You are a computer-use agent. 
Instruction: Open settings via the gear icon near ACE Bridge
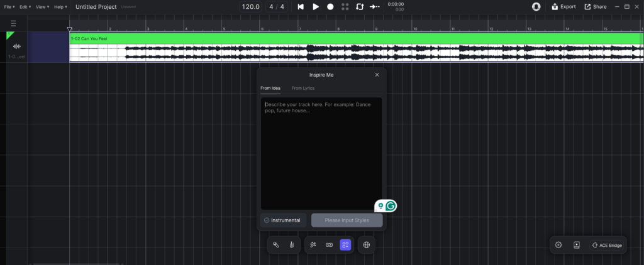pos(558,245)
